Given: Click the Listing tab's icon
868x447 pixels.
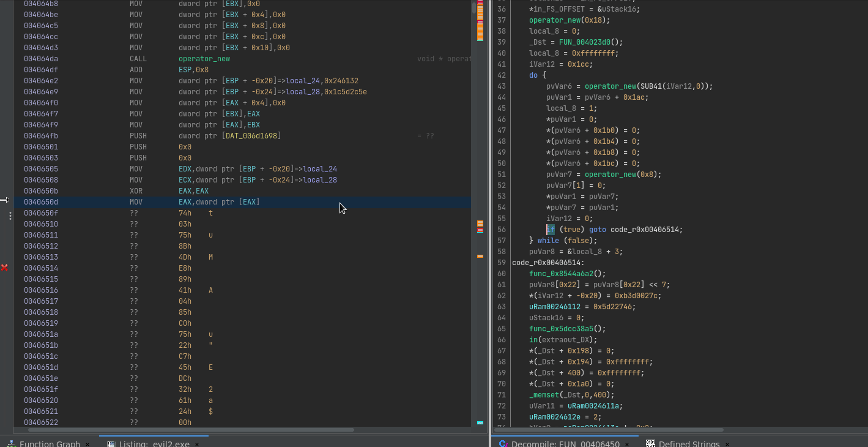Looking at the screenshot, I should 111,443.
